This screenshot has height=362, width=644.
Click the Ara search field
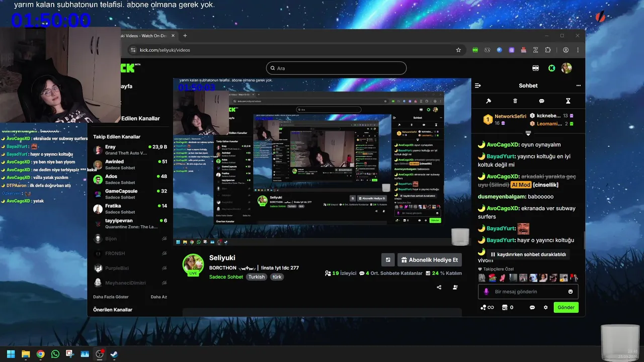tap(336, 68)
